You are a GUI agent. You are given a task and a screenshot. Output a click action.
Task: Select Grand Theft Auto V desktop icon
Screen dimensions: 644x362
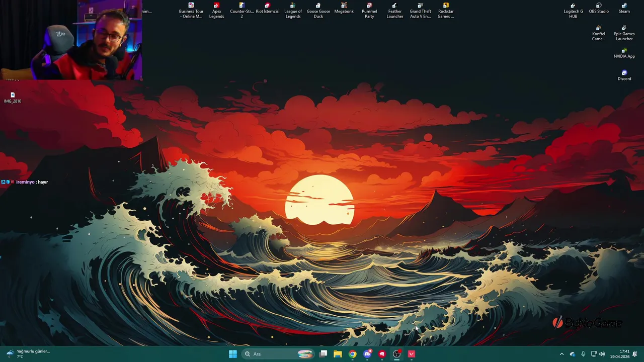point(420,11)
